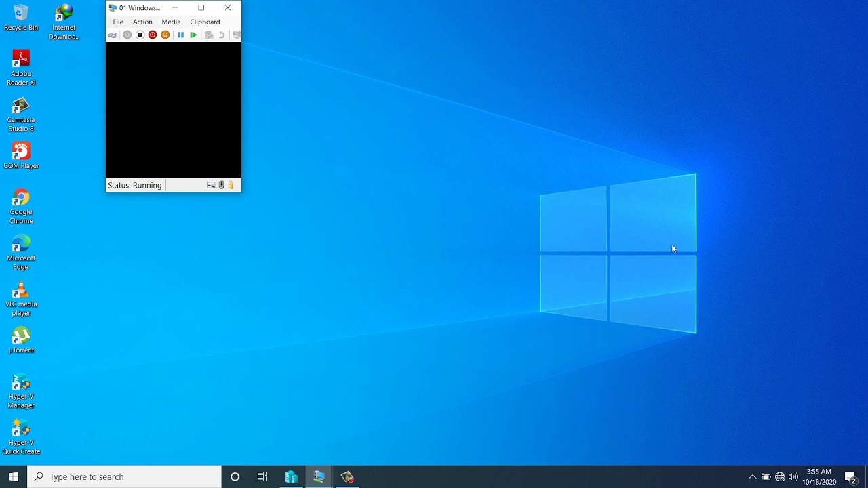
Task: Select the Microsoft Edge desktop icon
Action: coord(21,252)
